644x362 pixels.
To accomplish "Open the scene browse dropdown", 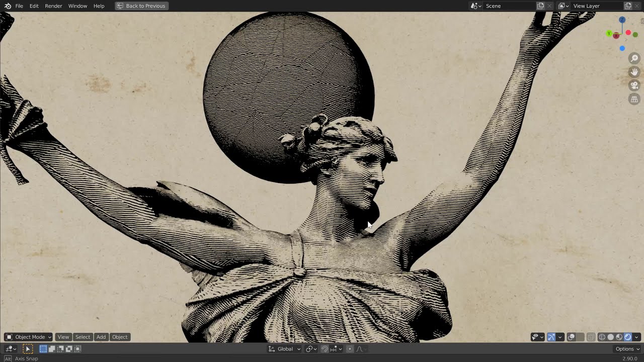I will 476,6.
